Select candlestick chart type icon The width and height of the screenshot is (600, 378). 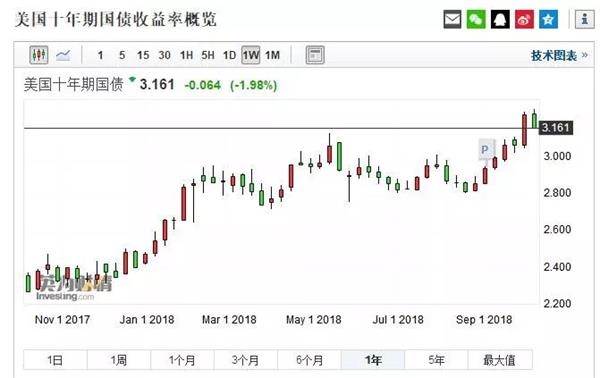[x=39, y=55]
